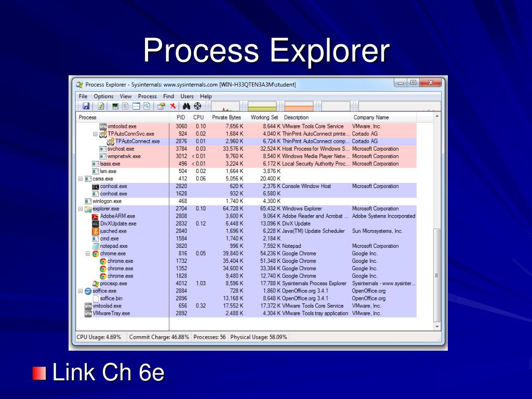Sort by the Company Name column header
Viewport: 532px width, 399px height.
click(x=383, y=117)
